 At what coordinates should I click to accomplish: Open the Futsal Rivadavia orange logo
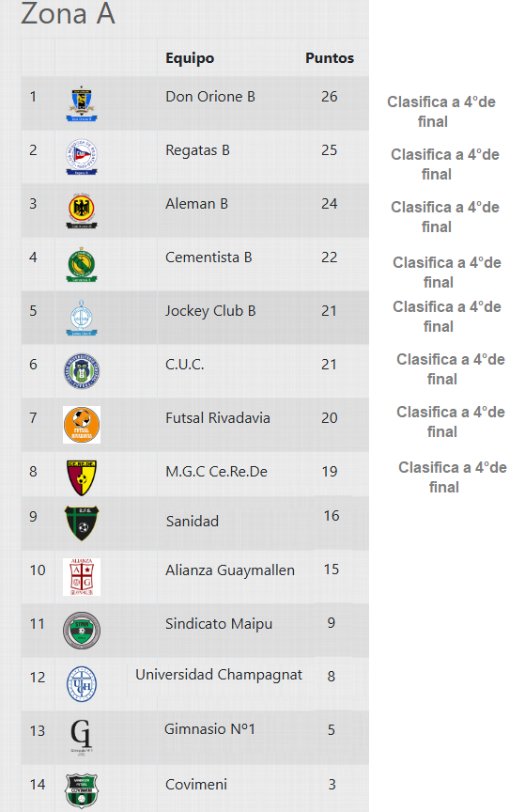82,425
